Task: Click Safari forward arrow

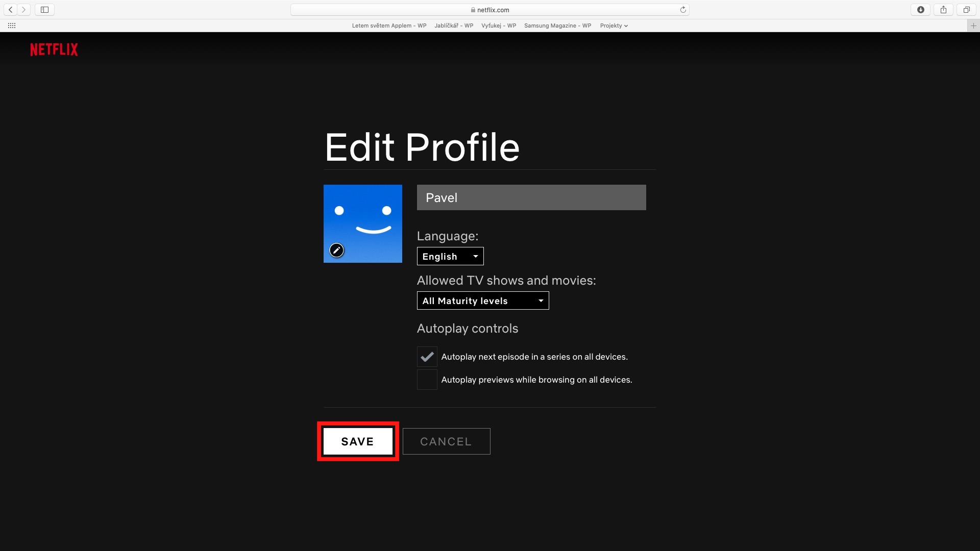Action: (23, 10)
